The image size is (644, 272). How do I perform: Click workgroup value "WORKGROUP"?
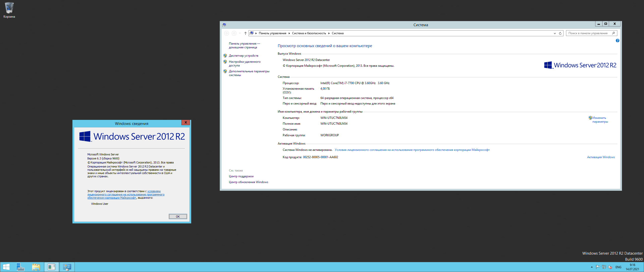330,135
